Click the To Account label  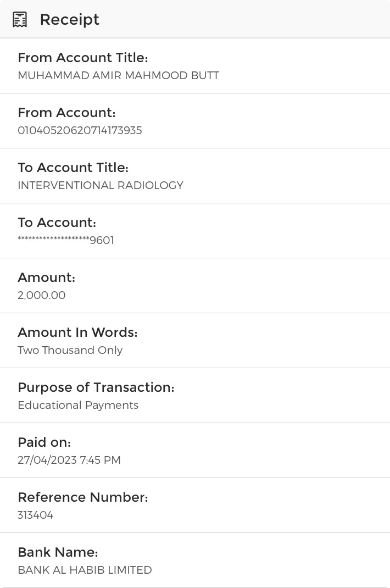click(x=57, y=223)
